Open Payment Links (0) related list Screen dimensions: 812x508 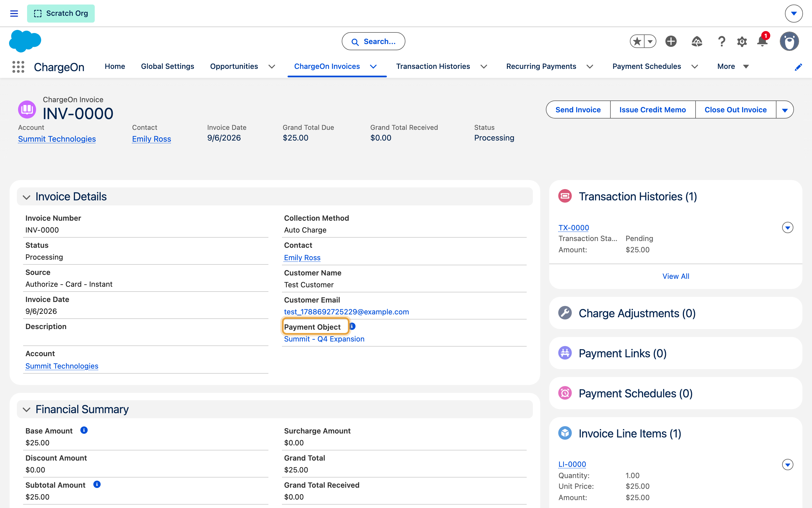623,353
